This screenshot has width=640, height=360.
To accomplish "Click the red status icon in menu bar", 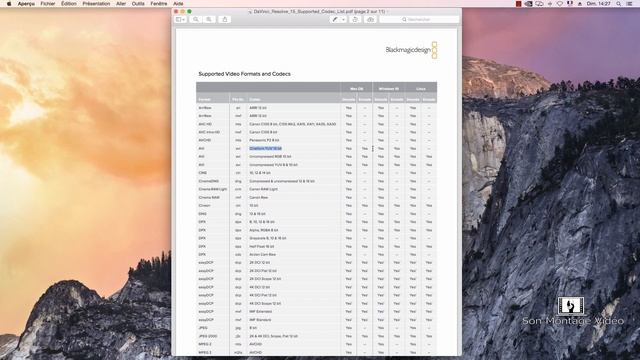I will tap(518, 4).
